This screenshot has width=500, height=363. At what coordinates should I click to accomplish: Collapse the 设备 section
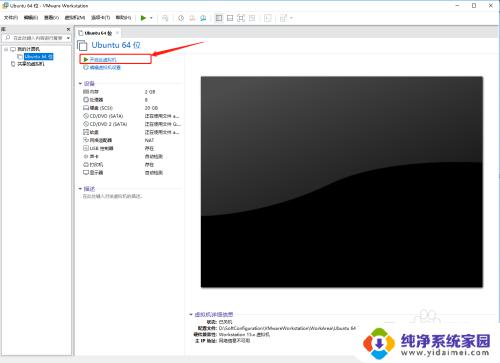pos(80,83)
